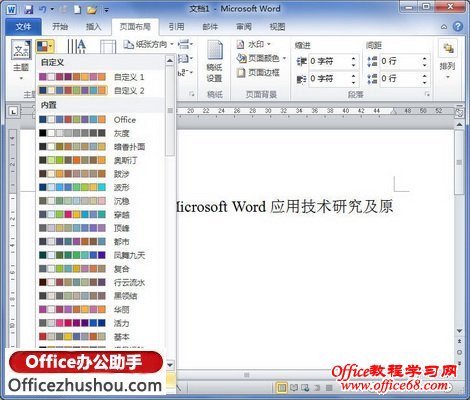Open paper orientation (纸张方向) dropdown

click(x=149, y=44)
